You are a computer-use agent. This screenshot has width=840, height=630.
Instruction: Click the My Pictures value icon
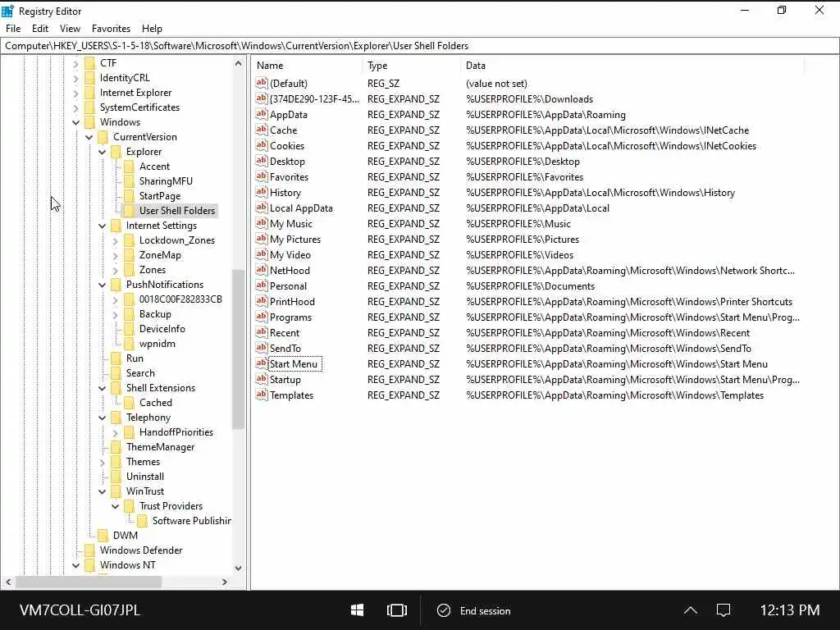tap(262, 239)
